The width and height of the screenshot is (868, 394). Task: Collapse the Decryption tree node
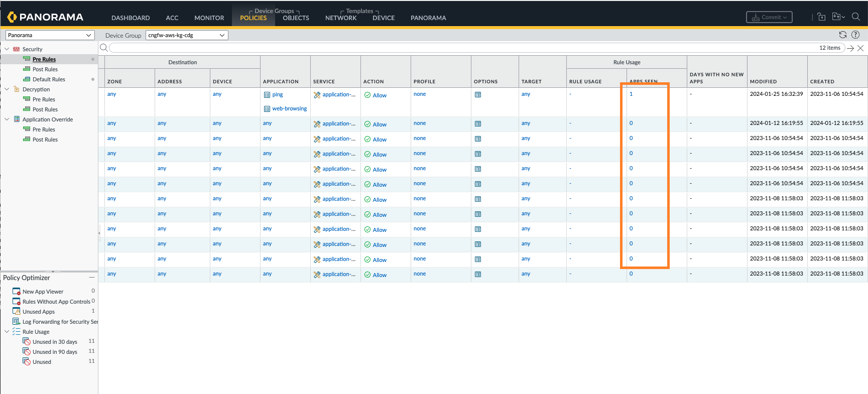pos(7,89)
